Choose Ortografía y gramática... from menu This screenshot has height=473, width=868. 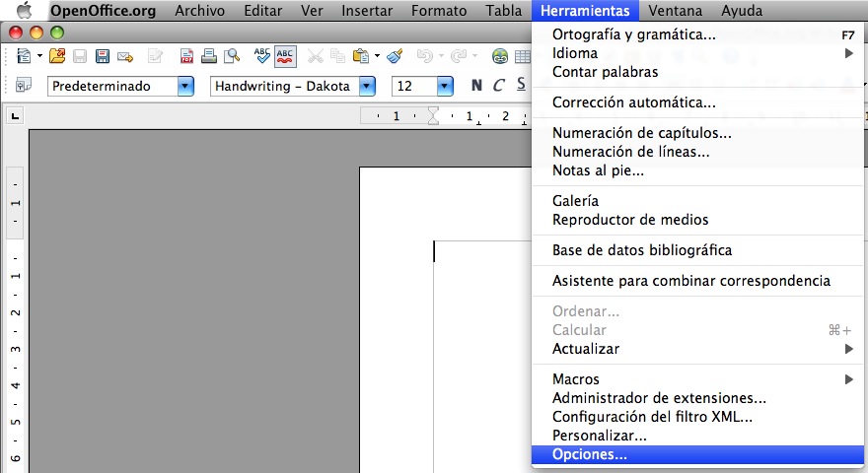coord(697,34)
